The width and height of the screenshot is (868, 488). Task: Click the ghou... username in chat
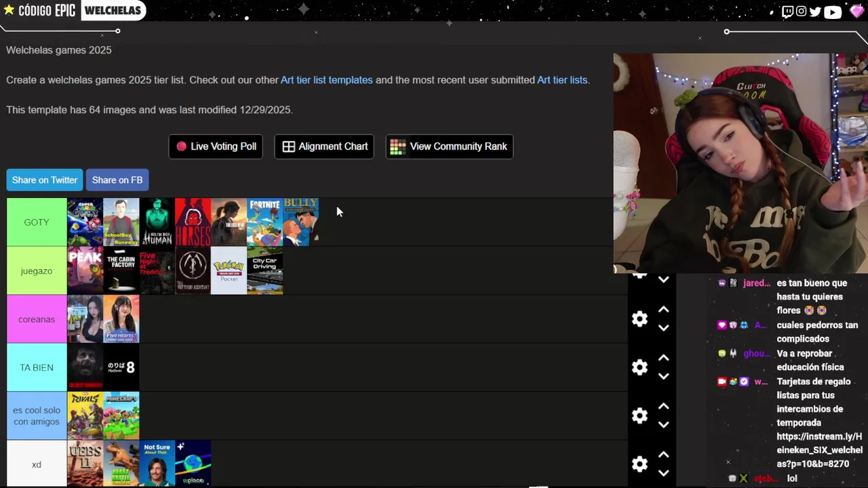tap(757, 354)
